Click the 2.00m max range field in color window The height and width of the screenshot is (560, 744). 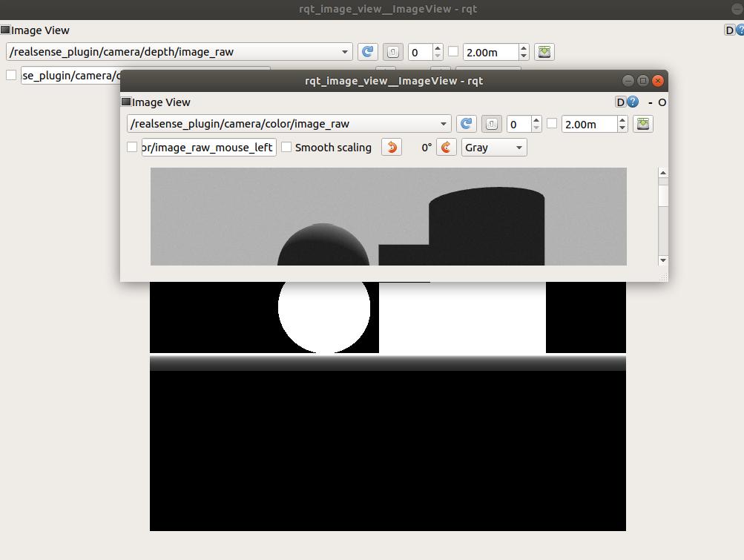point(589,124)
